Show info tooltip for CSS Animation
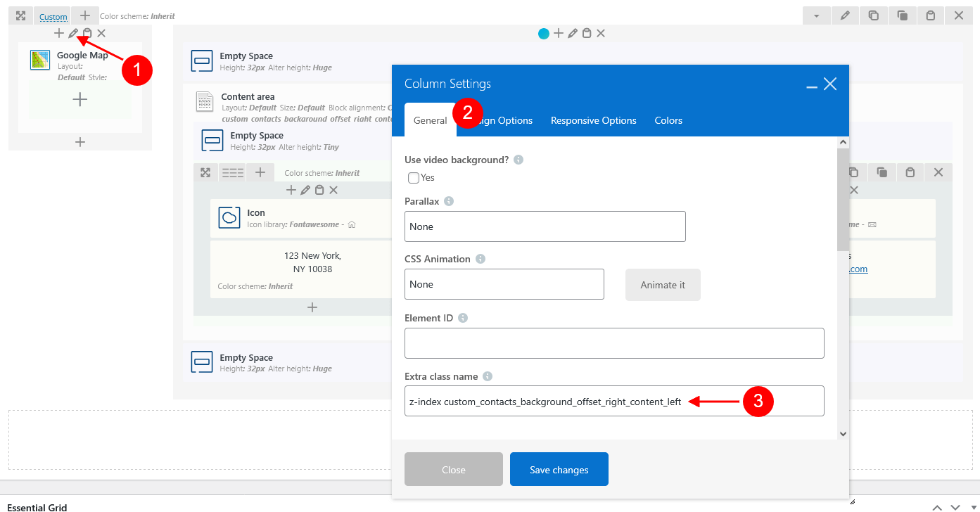The height and width of the screenshot is (512, 980). [481, 259]
